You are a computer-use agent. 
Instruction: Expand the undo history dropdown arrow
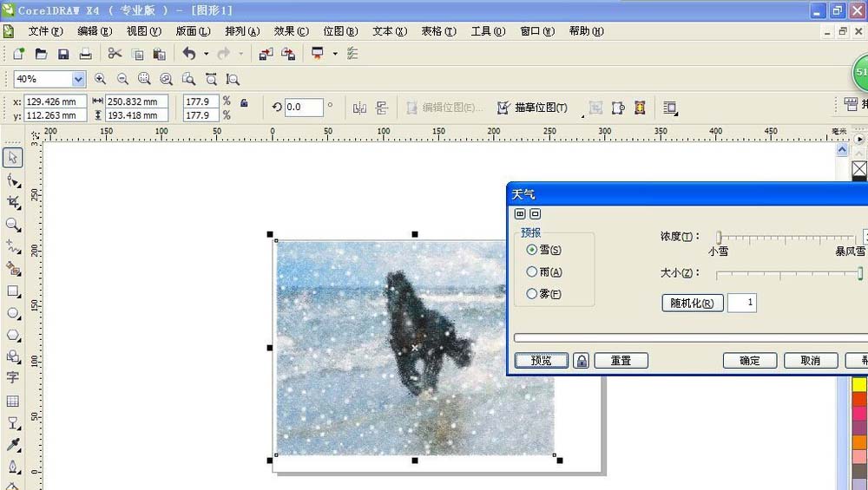pyautogui.click(x=206, y=54)
